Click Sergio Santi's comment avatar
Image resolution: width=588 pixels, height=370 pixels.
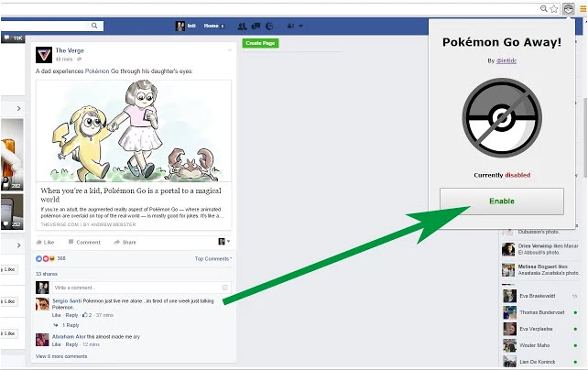click(42, 304)
